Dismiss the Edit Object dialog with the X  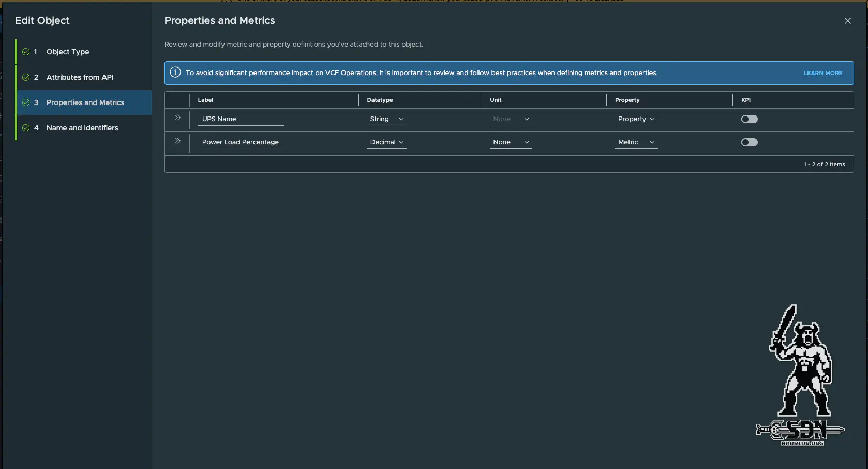[x=848, y=21]
